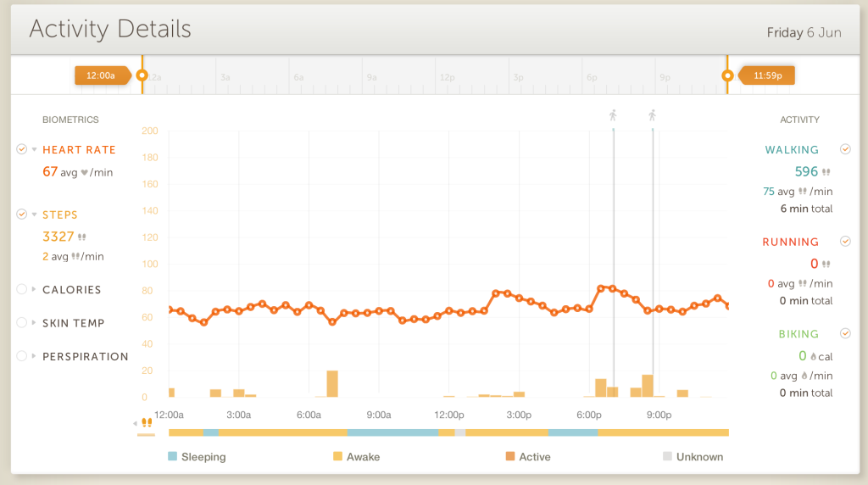868x485 pixels.
Task: Click the SKIN TEMP label
Action: 74,323
